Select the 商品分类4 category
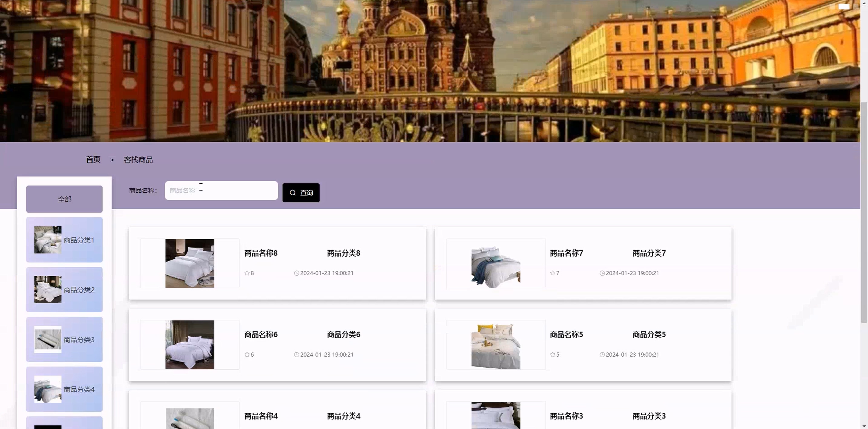 [64, 389]
